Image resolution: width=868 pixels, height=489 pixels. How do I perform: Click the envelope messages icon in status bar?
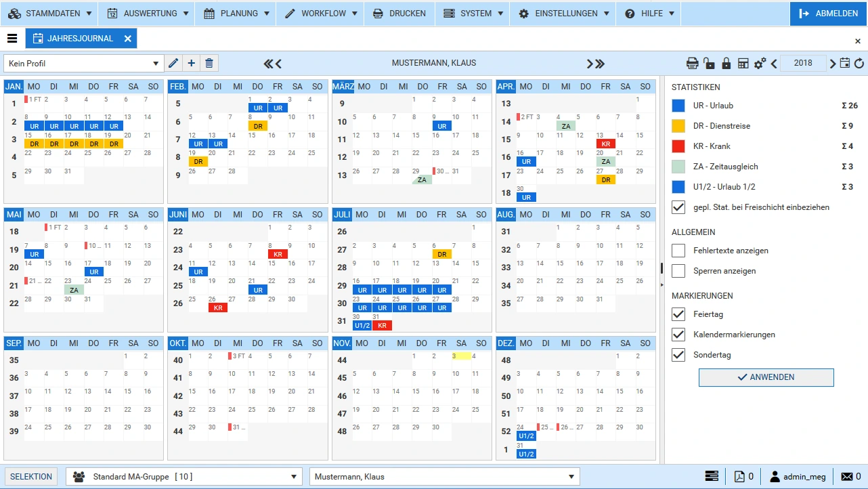846,477
